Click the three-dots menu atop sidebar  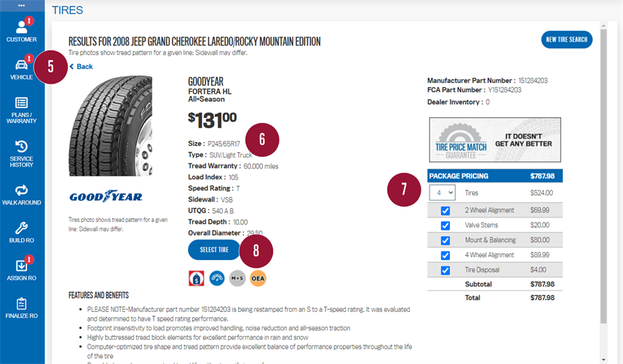(21, 6)
